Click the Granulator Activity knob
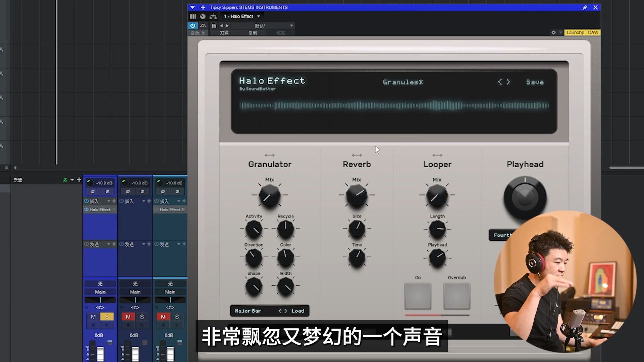The image size is (644, 362). coord(254,230)
